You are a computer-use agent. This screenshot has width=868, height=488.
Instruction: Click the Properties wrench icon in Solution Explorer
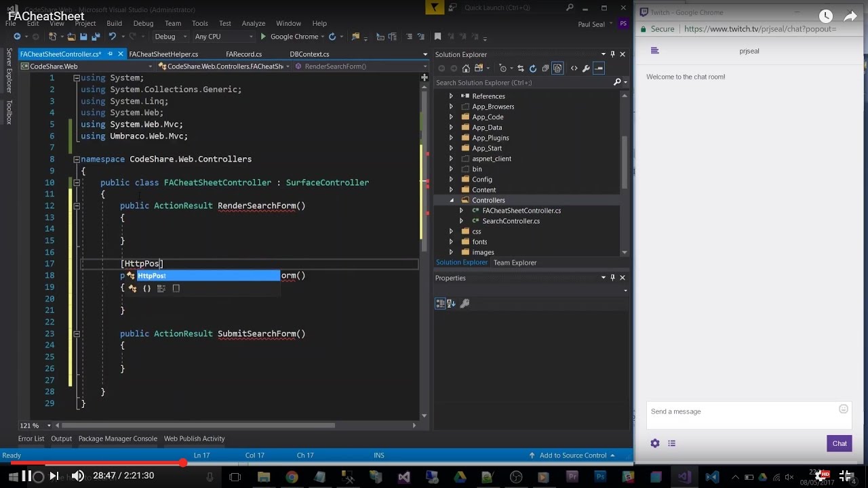[x=586, y=68]
